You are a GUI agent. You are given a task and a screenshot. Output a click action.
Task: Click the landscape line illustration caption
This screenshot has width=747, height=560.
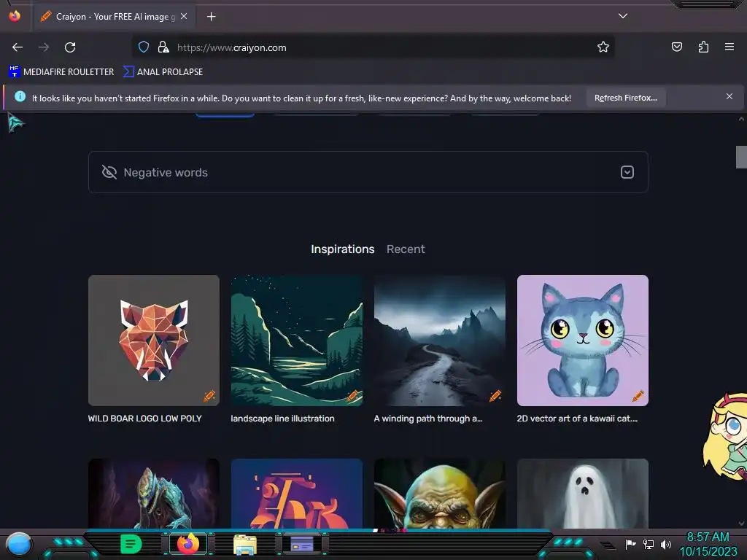282,419
